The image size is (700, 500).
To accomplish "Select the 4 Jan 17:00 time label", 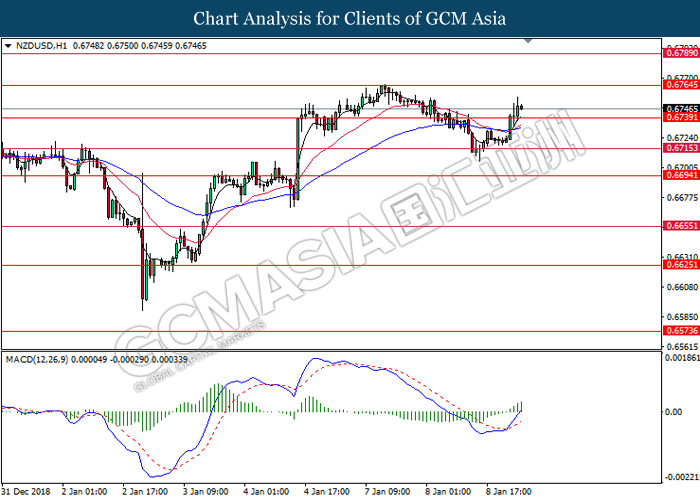I will (x=327, y=492).
